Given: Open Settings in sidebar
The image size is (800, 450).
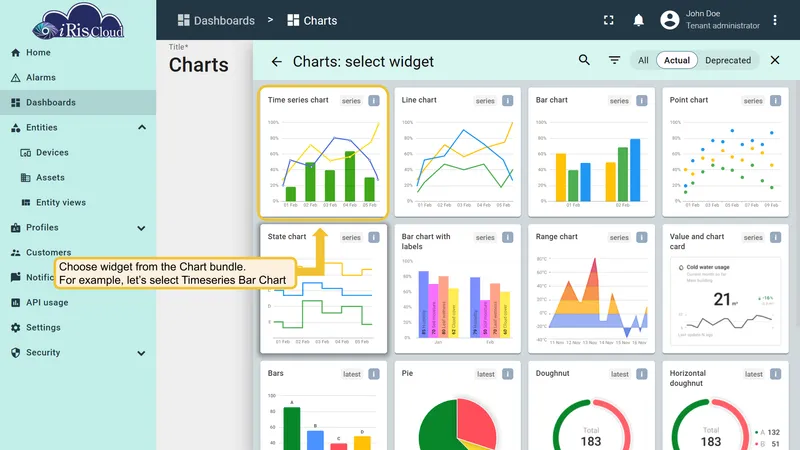Looking at the screenshot, I should point(78,328).
